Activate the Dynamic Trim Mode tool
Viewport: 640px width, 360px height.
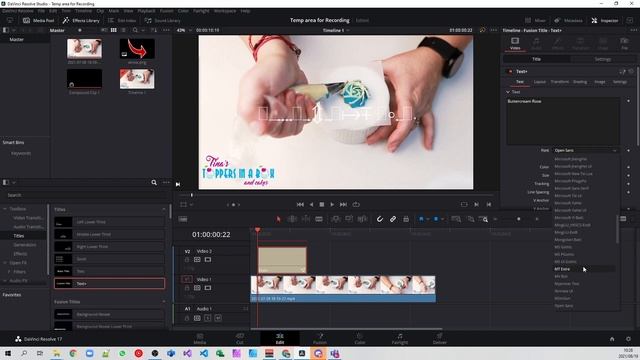click(x=305, y=219)
